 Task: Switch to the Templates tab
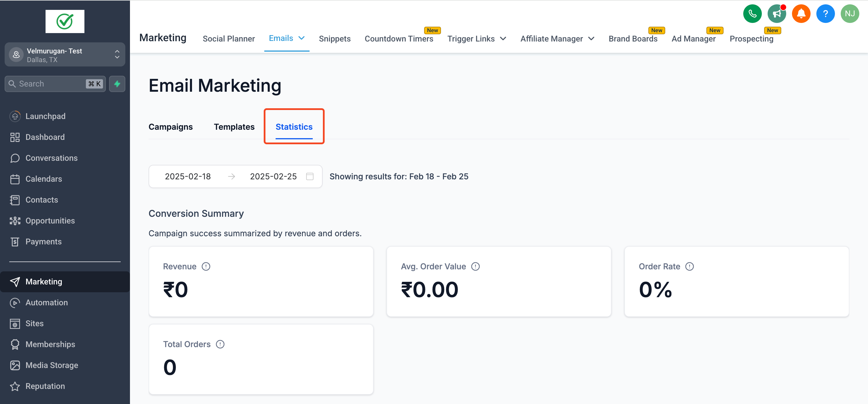(234, 127)
